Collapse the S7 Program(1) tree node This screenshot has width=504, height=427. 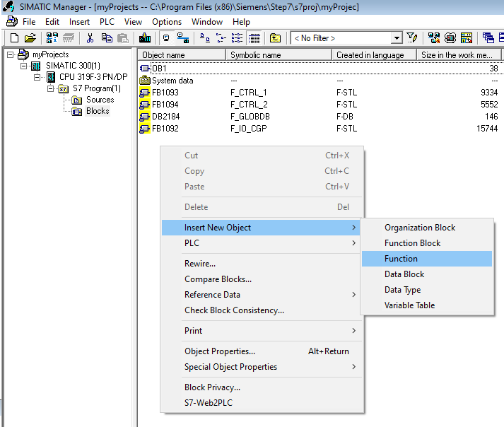(50, 88)
